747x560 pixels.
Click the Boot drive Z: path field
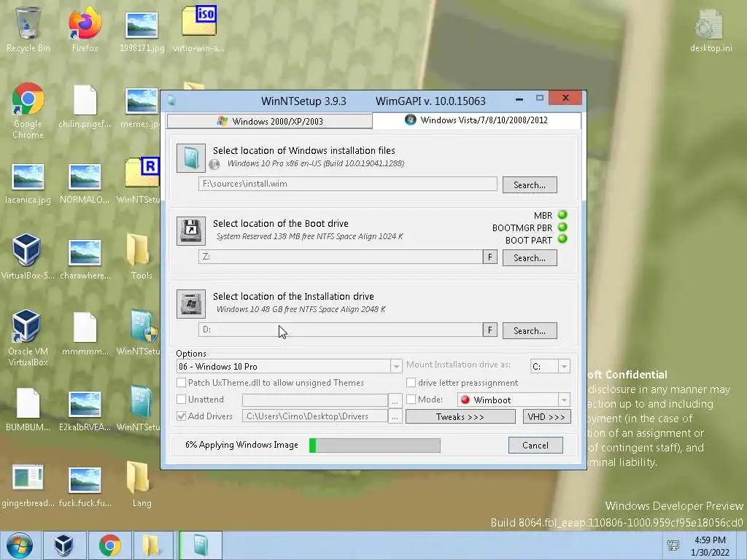(341, 257)
